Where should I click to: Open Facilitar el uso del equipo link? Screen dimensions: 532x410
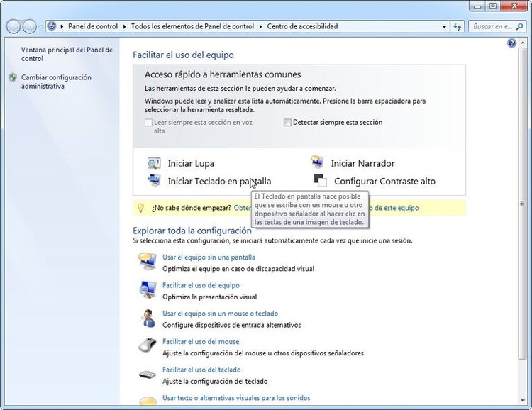201,285
